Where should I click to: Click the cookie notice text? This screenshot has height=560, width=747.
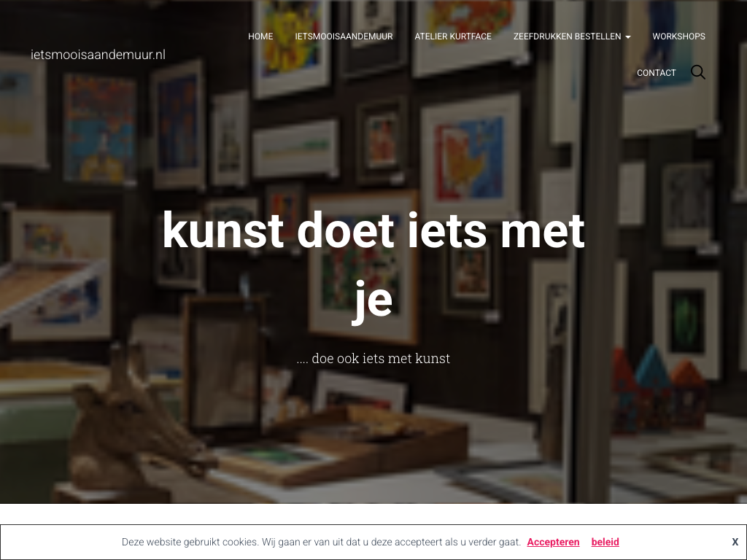coord(321,542)
